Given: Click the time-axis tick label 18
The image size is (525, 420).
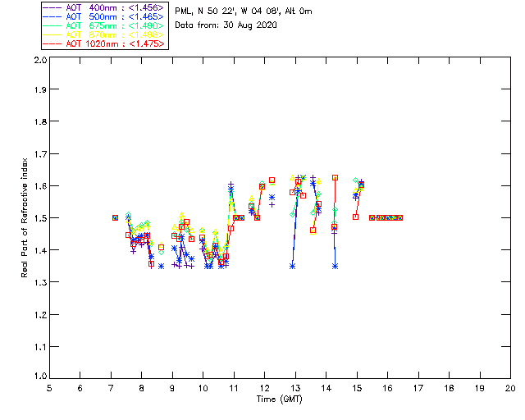Looking at the screenshot, I should 449,388.
